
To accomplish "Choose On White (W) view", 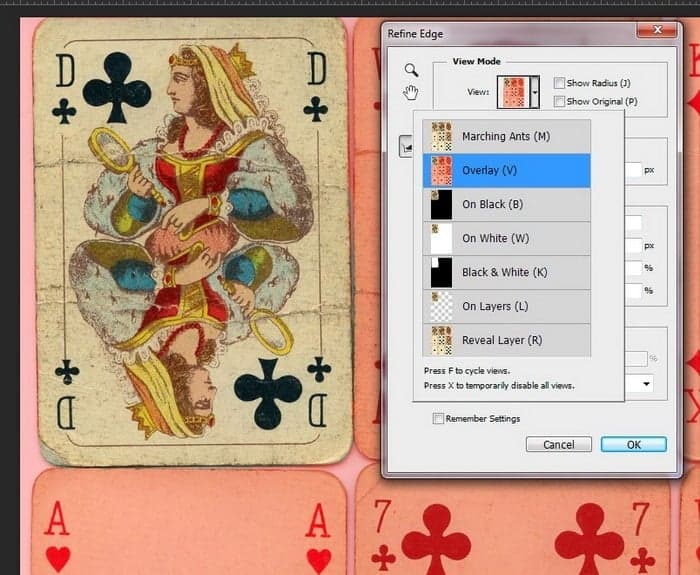I will point(507,238).
